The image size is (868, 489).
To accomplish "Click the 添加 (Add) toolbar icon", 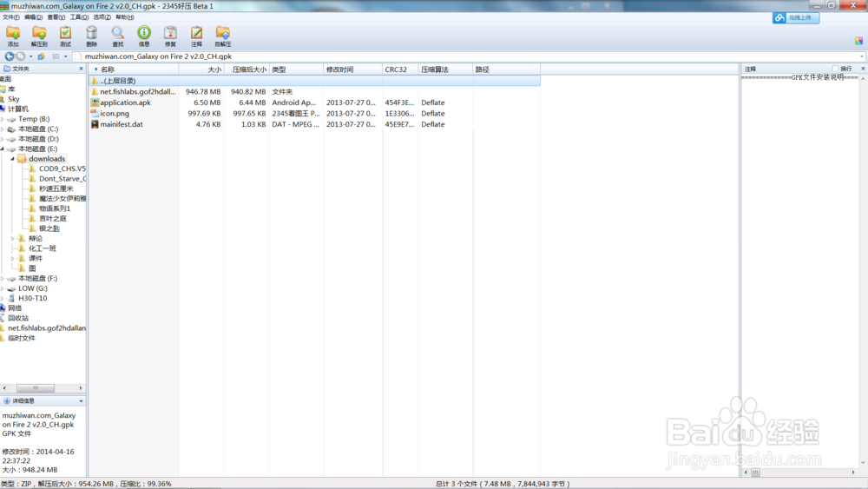I will [13, 36].
